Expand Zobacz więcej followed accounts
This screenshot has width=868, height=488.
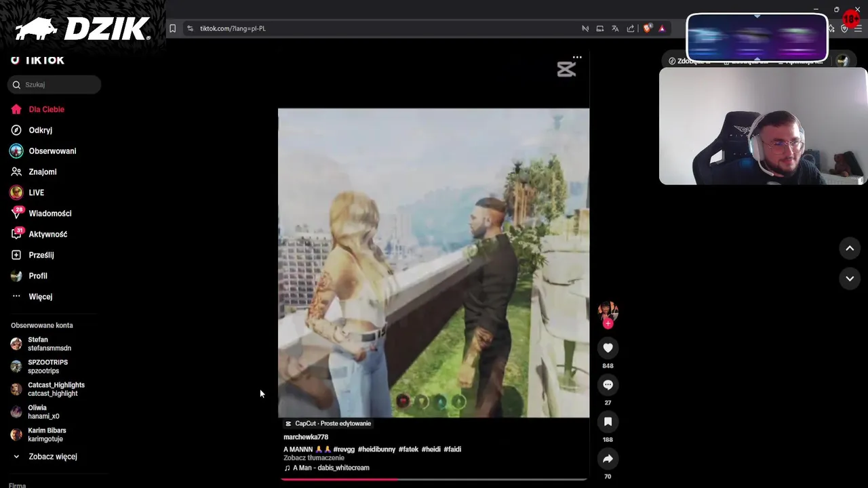(45, 457)
